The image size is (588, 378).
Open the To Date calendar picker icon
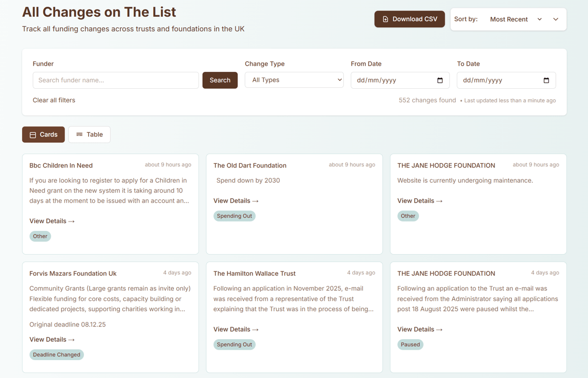(x=546, y=80)
